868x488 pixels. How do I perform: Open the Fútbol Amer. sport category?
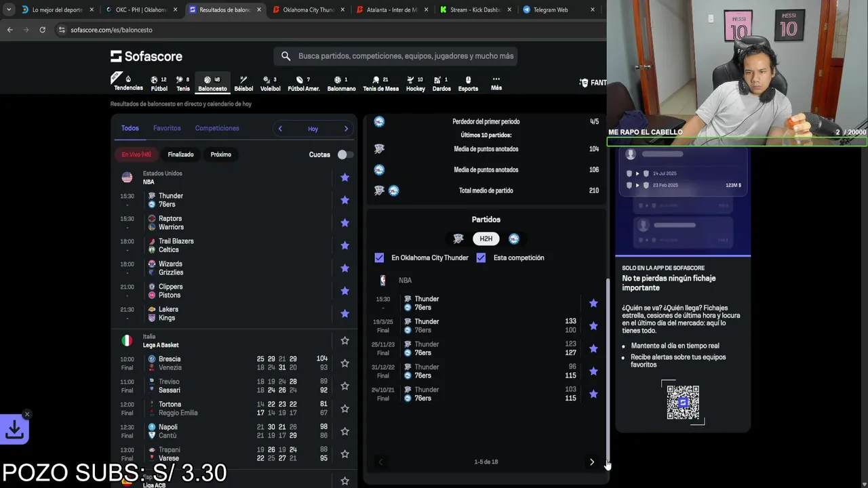303,83
